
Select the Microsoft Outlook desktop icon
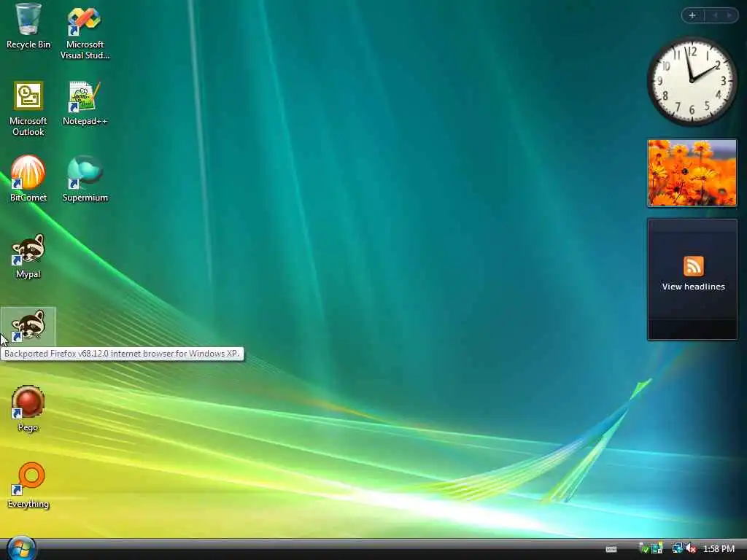tap(28, 109)
